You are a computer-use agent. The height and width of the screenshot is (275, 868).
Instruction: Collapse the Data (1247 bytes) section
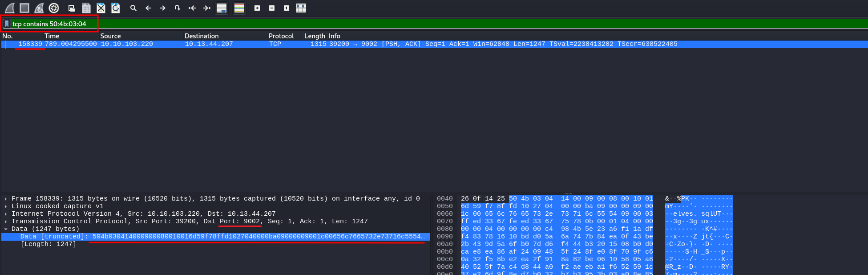(6, 229)
